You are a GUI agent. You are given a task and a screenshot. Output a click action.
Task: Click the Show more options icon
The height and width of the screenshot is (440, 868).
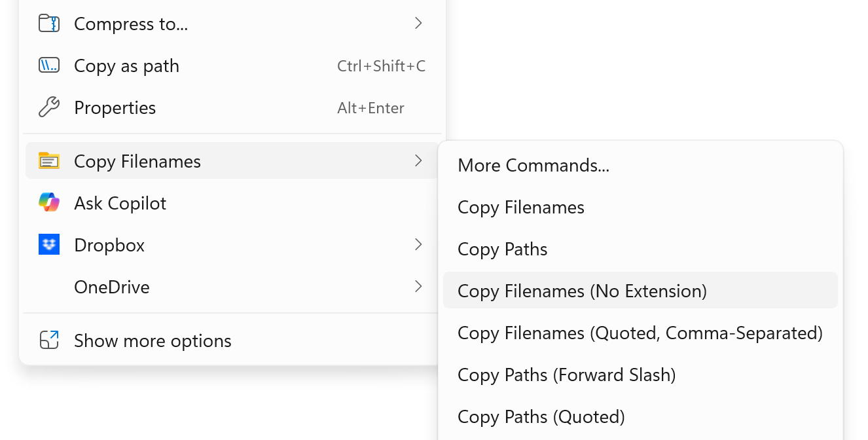[x=49, y=340]
